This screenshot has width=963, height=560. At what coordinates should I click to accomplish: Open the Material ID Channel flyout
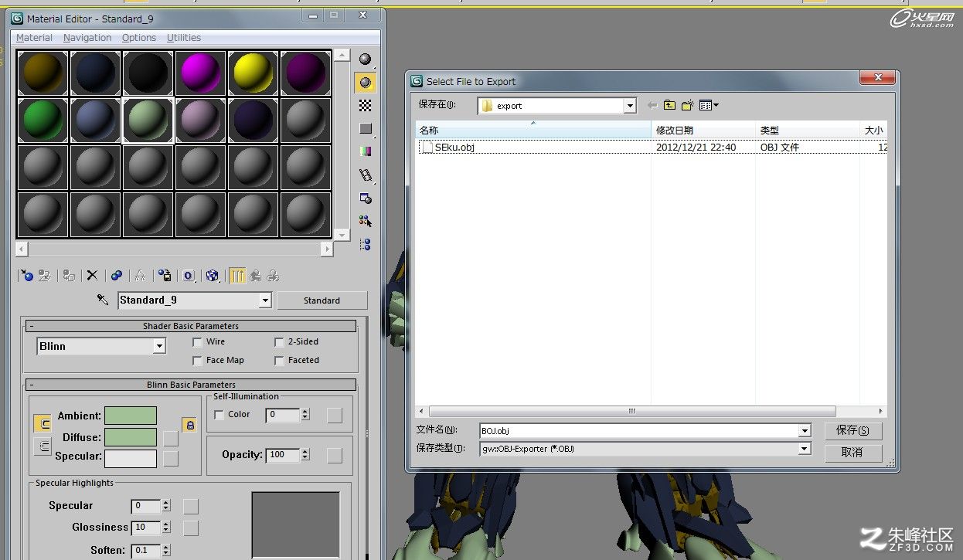188,275
